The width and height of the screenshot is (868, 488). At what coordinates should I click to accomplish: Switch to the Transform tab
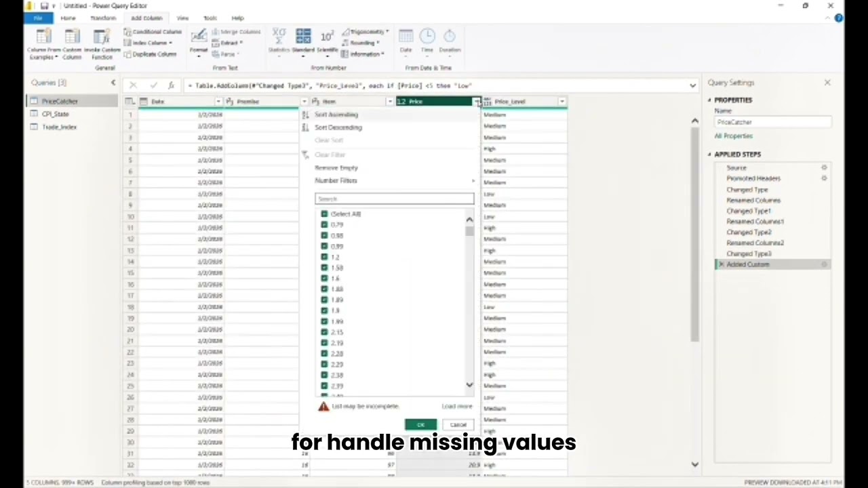103,18
